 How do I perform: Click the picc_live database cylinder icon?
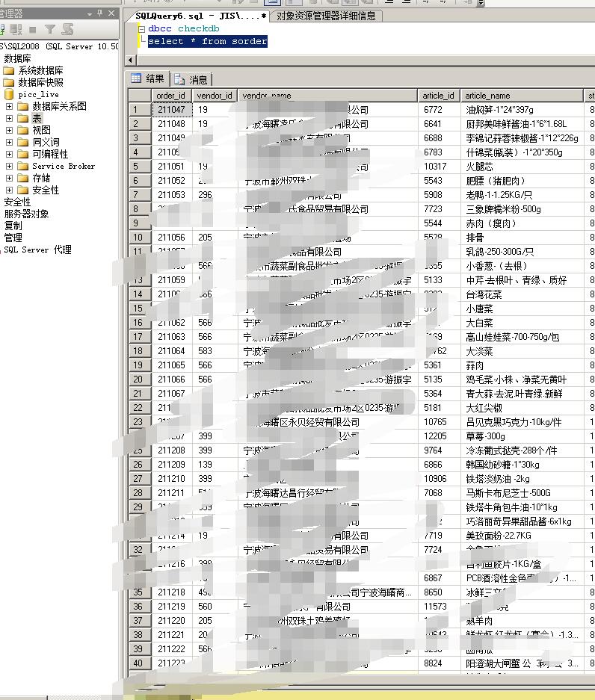click(x=9, y=94)
